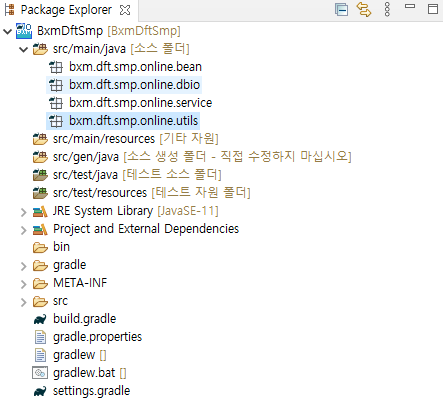Toggle Link with Editor icon
Viewport: 443px width, 418px height.
364,9
